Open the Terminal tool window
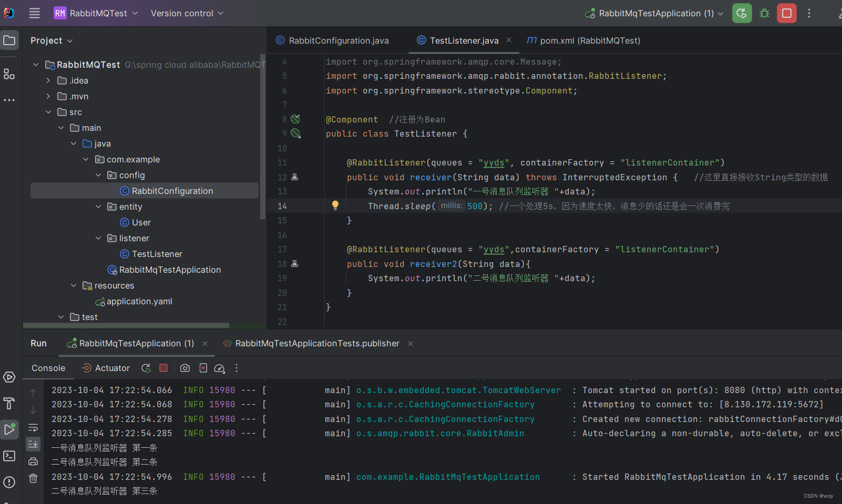This screenshot has height=504, width=842. [9, 456]
